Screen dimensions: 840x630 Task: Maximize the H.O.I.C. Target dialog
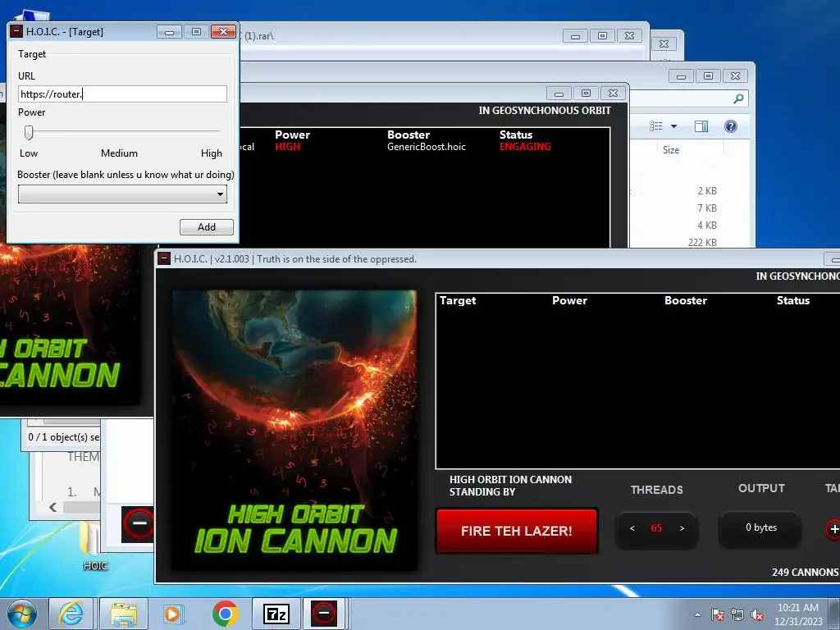point(196,32)
